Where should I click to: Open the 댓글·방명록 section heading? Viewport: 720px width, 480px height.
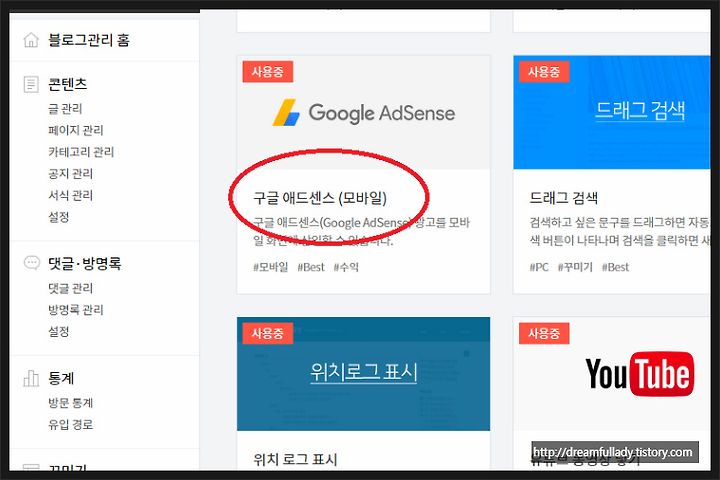84,263
